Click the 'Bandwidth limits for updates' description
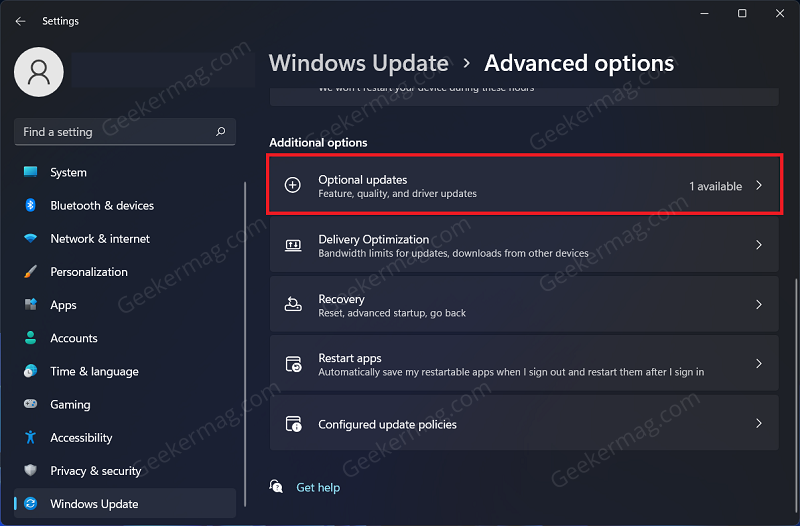The height and width of the screenshot is (526, 800). 454,253
